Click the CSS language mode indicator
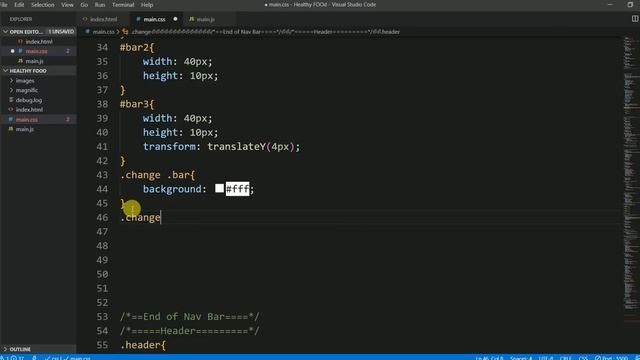 (x=584, y=358)
